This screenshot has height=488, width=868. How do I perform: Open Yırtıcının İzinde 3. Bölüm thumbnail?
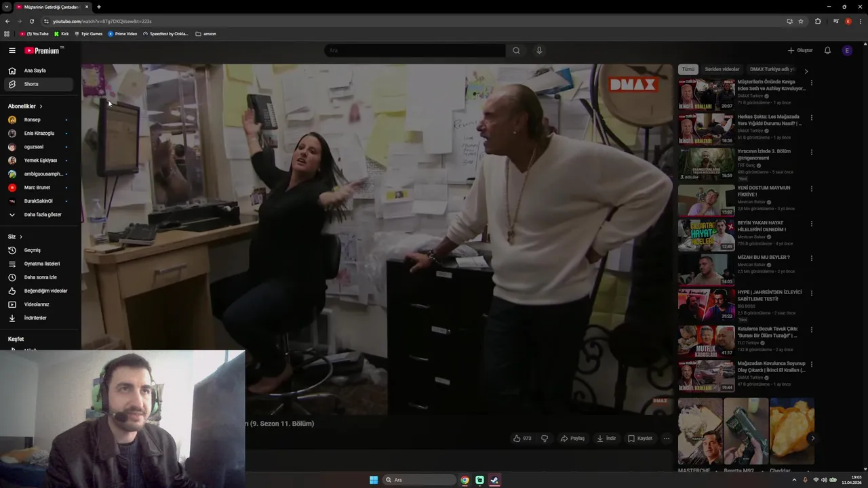click(706, 164)
